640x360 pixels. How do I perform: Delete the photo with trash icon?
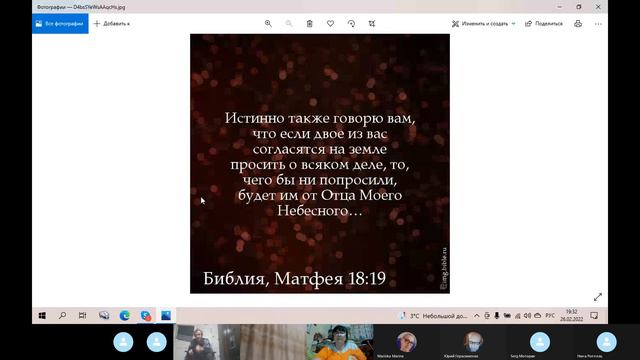(310, 24)
